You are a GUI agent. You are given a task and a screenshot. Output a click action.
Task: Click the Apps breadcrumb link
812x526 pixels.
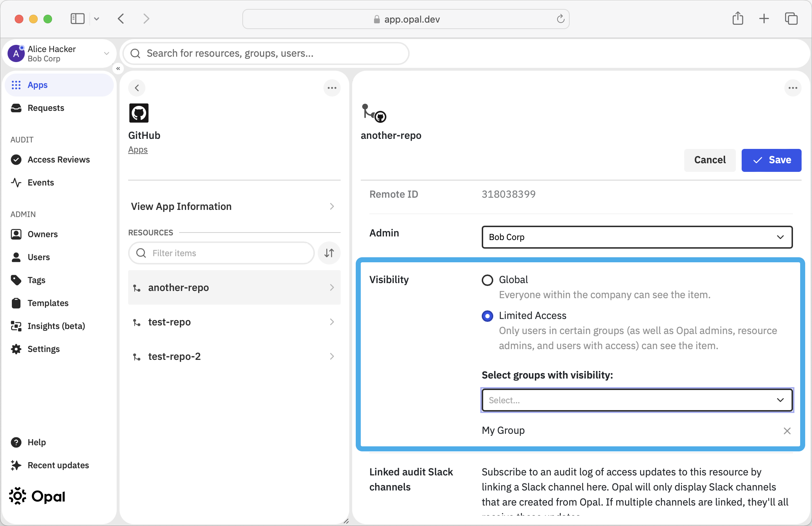(138, 150)
